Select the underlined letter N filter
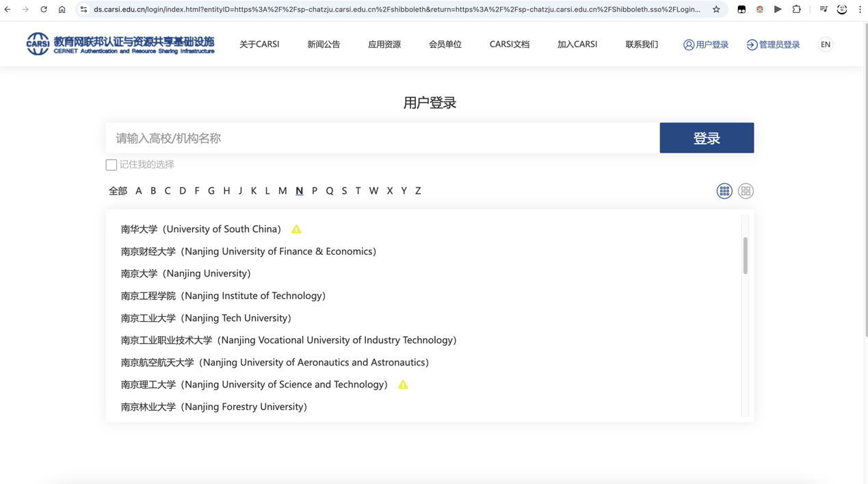This screenshot has height=484, width=868. click(x=300, y=191)
